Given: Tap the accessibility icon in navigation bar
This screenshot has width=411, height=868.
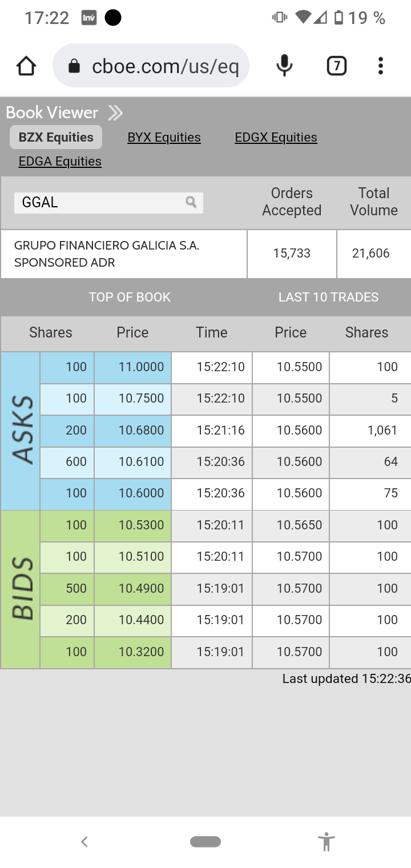Looking at the screenshot, I should click(x=327, y=842).
